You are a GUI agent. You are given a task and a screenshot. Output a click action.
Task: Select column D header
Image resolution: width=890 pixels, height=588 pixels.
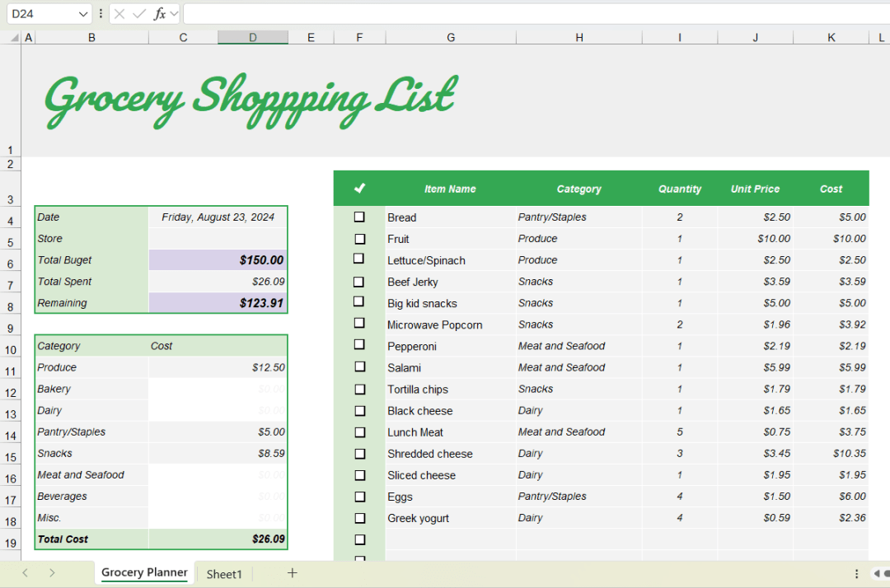point(253,37)
